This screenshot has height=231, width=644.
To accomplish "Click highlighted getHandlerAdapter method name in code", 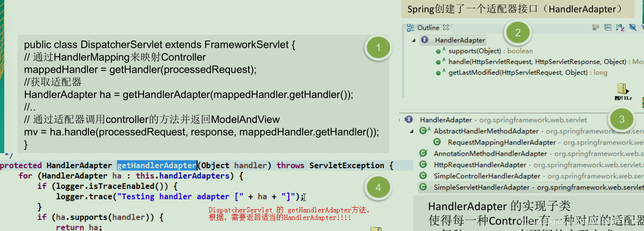I will tap(157, 166).
